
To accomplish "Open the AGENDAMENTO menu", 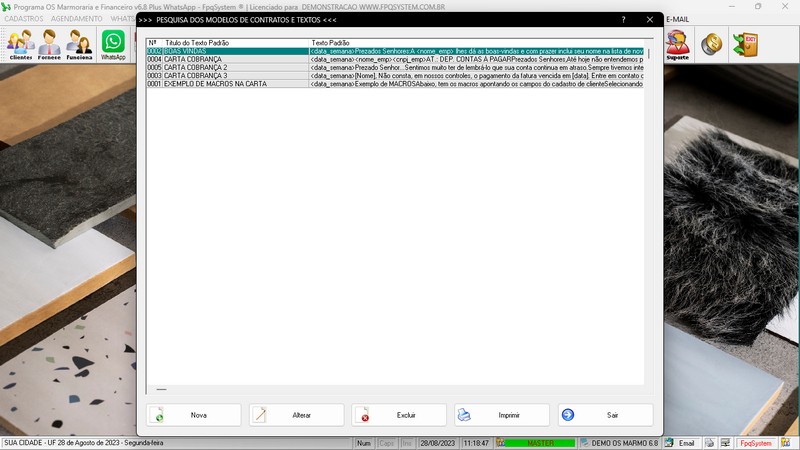I will 77,18.
